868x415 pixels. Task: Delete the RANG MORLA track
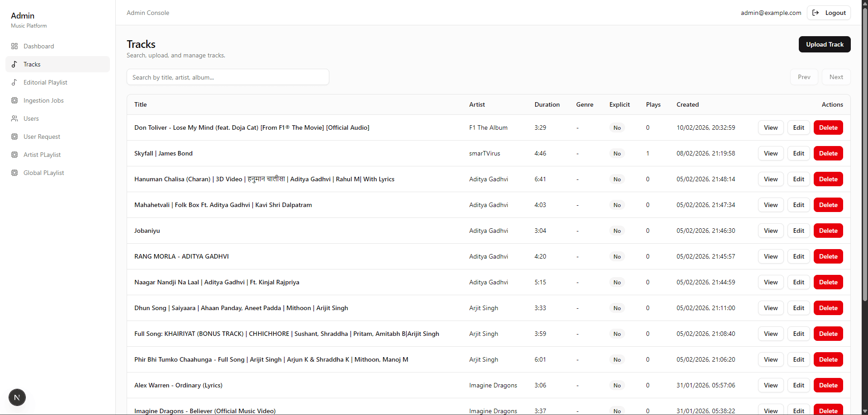[x=828, y=256]
